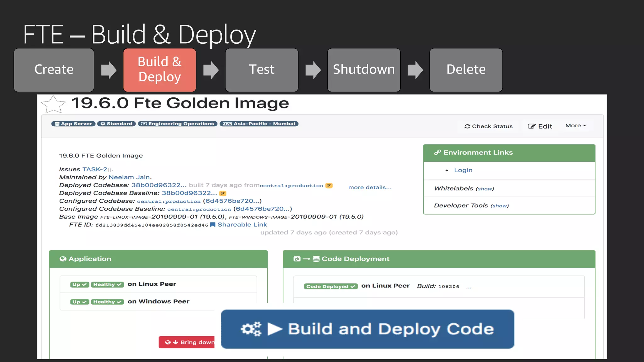Open the Shareable Link
The width and height of the screenshot is (644, 362).
pos(242,225)
